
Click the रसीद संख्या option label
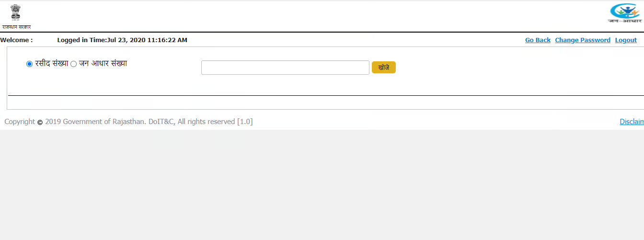click(x=52, y=64)
